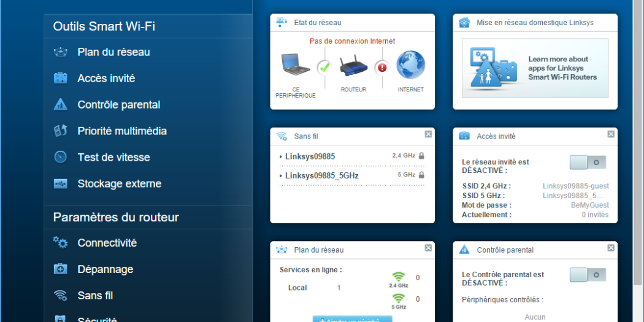Click the Test de vitesse gauge icon
The height and width of the screenshot is (322, 644).
click(60, 157)
